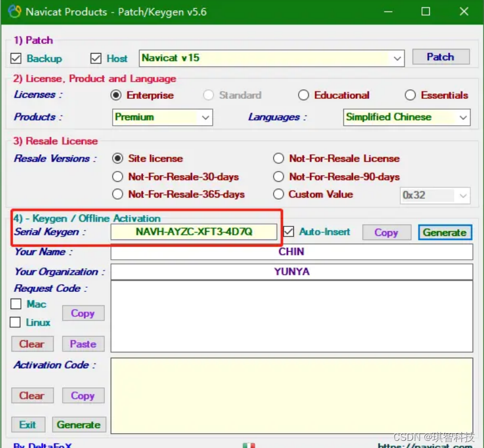
Task: Choose Not-For-Resale-90-days option
Action: coord(278,177)
